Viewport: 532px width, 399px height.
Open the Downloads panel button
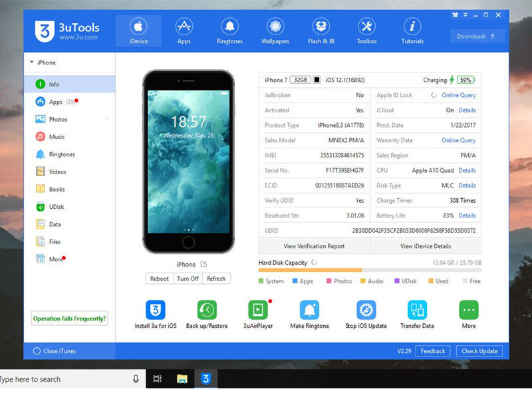pyautogui.click(x=476, y=37)
